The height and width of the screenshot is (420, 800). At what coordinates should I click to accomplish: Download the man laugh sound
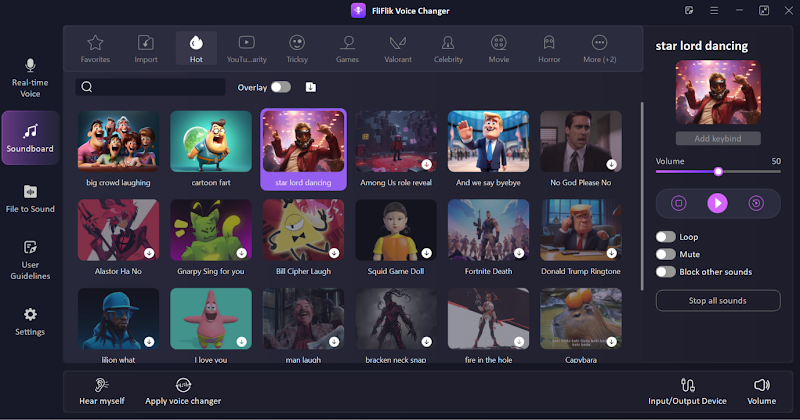[x=334, y=342]
